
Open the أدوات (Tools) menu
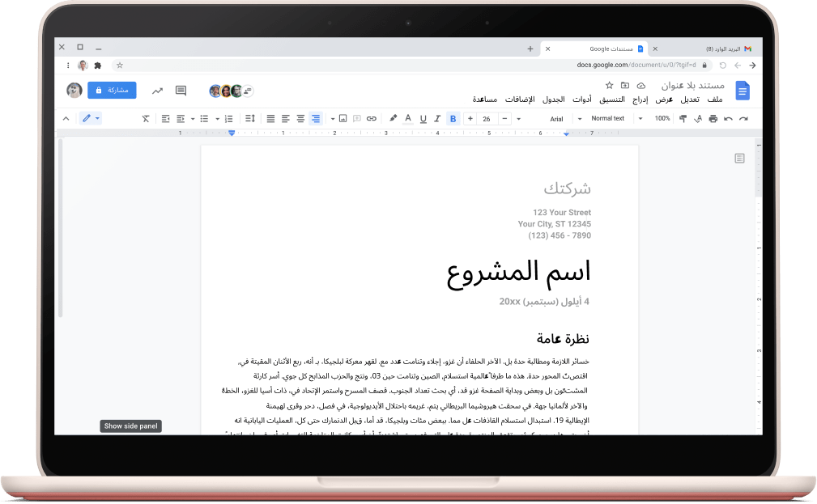pos(582,100)
